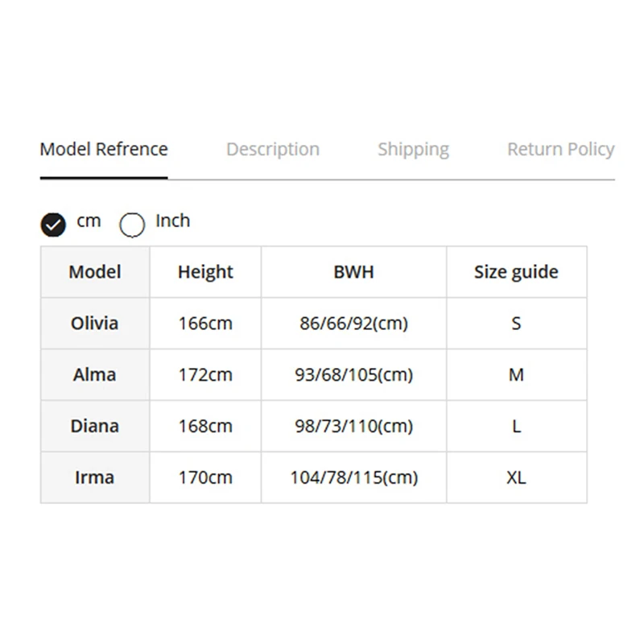
Task: View the Return Policy tab
Action: tap(560, 150)
